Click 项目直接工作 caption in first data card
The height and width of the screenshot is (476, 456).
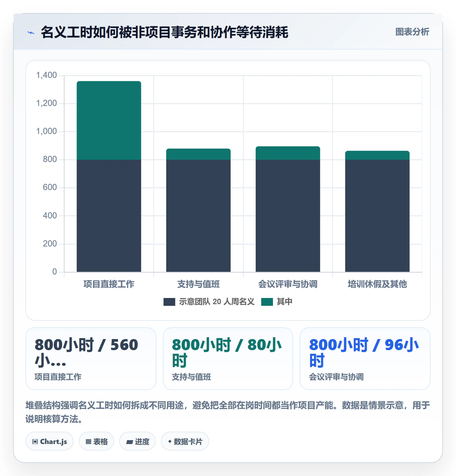(x=58, y=377)
